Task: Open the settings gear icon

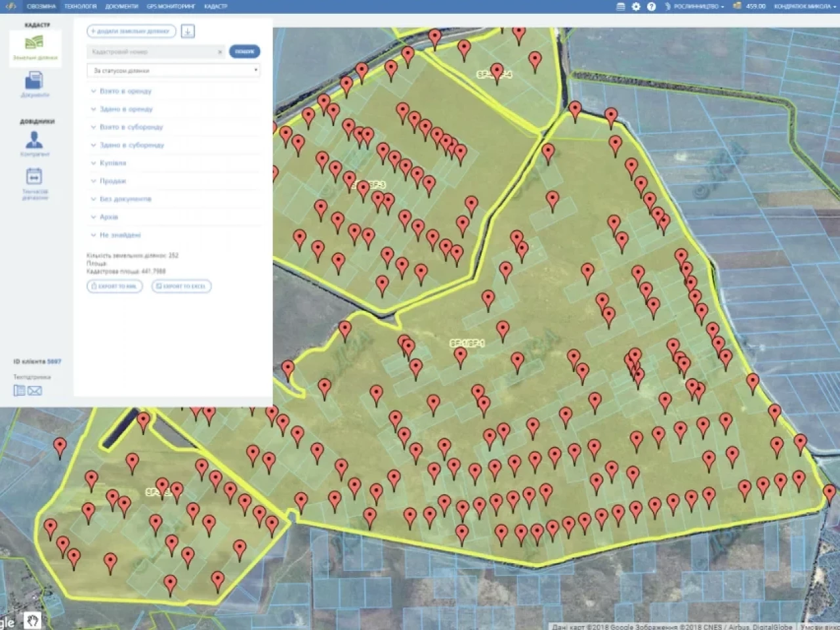Action: pyautogui.click(x=636, y=7)
